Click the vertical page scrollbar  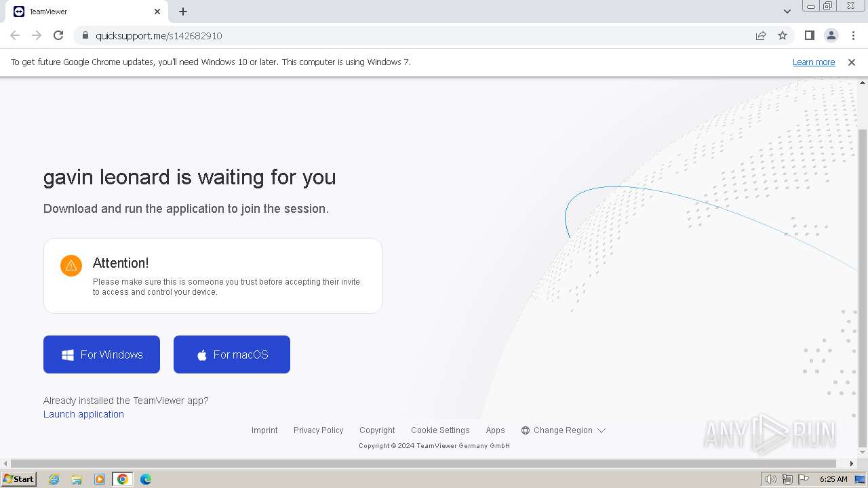863,288
